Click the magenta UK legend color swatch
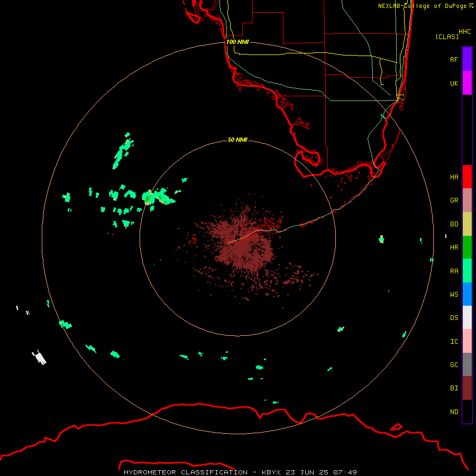Screen dimensions: 476x476 (x=467, y=83)
